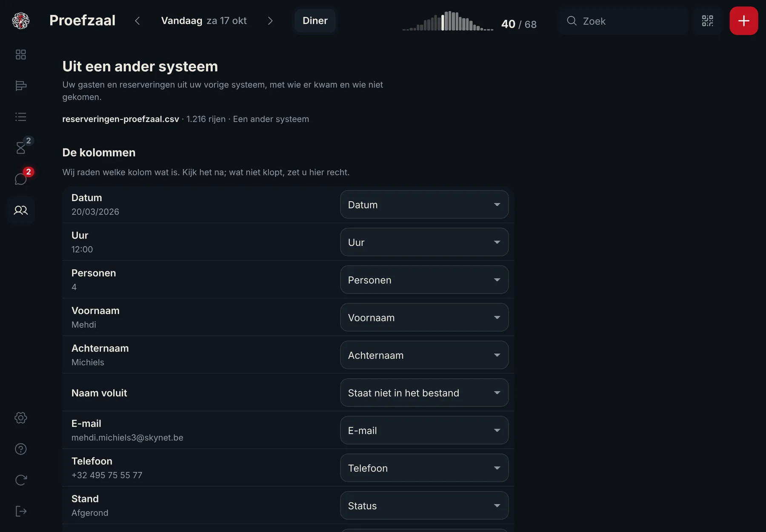Open the waitlist hourglass icon

pyautogui.click(x=20, y=148)
